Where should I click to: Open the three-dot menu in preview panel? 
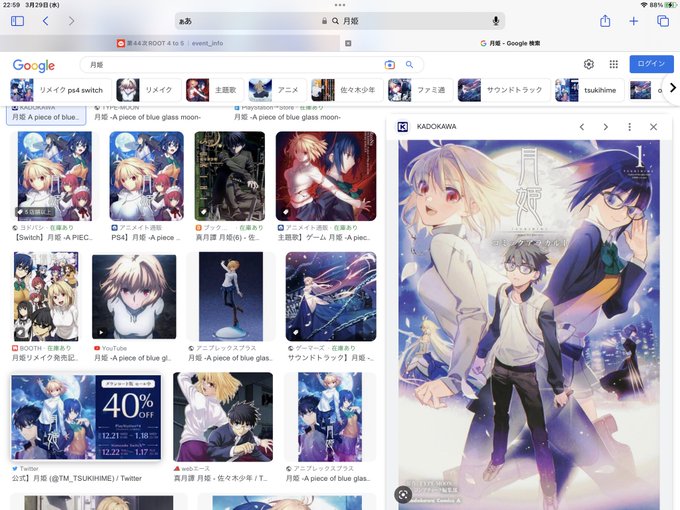pyautogui.click(x=629, y=127)
